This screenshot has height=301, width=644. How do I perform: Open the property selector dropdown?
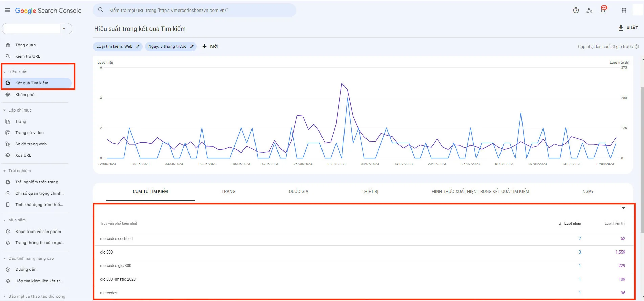[x=37, y=29]
